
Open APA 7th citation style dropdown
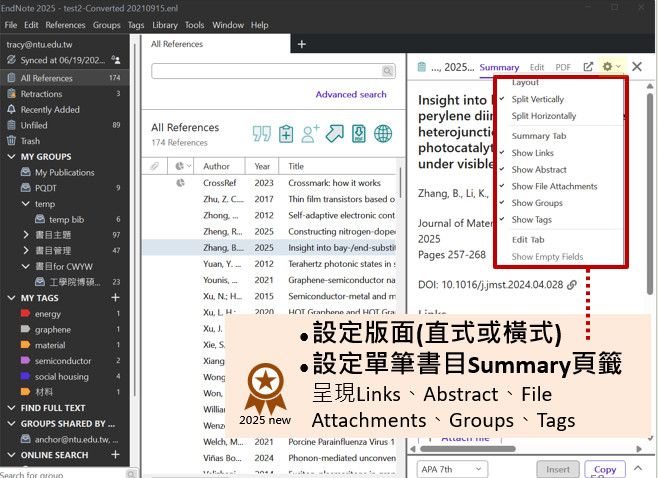coord(452,469)
